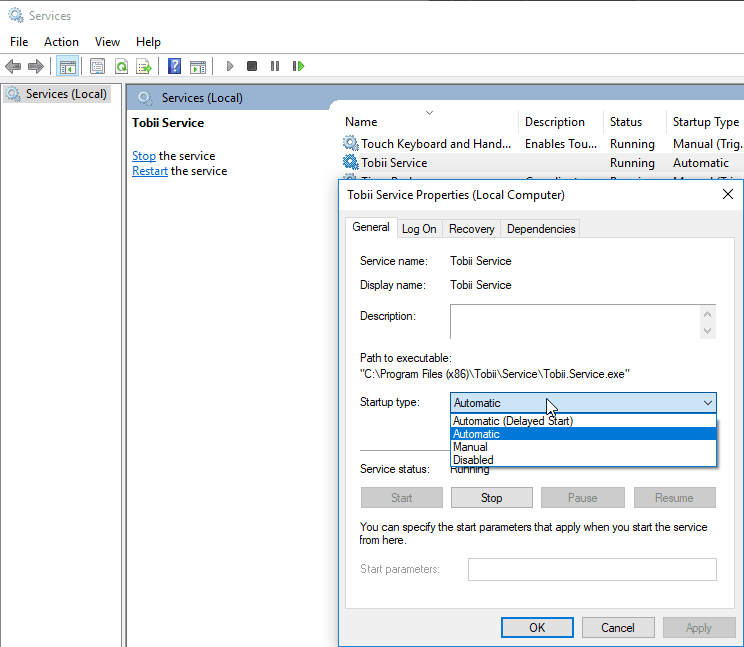Viewport: 744px width, 647px height.
Task: Click the Tobii Service heading in left pane
Action: [x=168, y=123]
